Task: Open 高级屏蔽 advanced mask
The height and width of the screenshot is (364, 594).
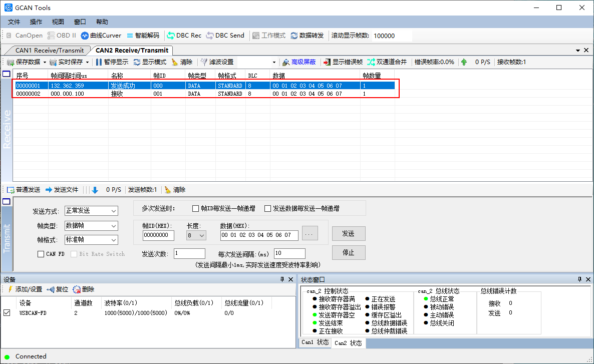Action: [299, 62]
